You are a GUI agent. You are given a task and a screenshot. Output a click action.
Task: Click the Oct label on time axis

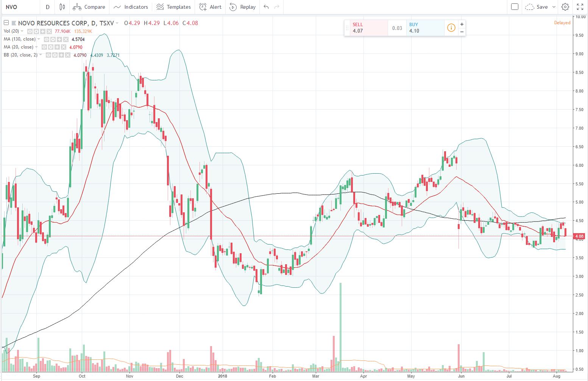coord(82,376)
